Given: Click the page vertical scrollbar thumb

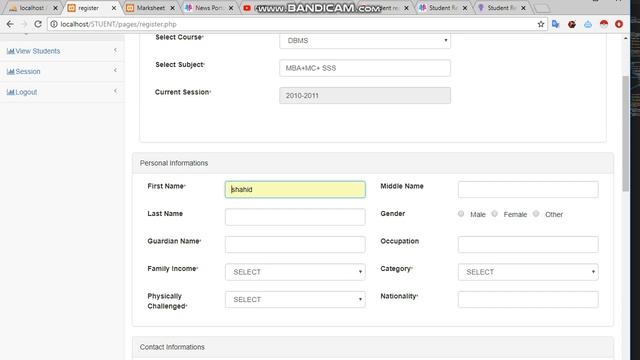Looking at the screenshot, I should pyautogui.click(x=626, y=133).
